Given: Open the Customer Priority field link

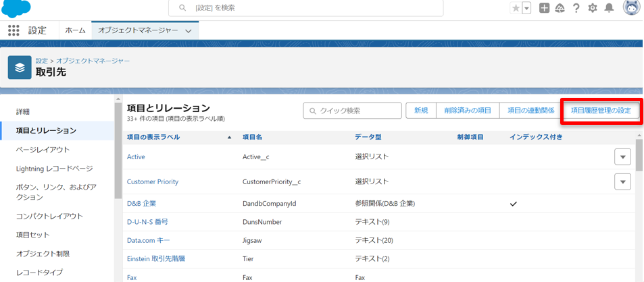Looking at the screenshot, I should click(x=153, y=181).
